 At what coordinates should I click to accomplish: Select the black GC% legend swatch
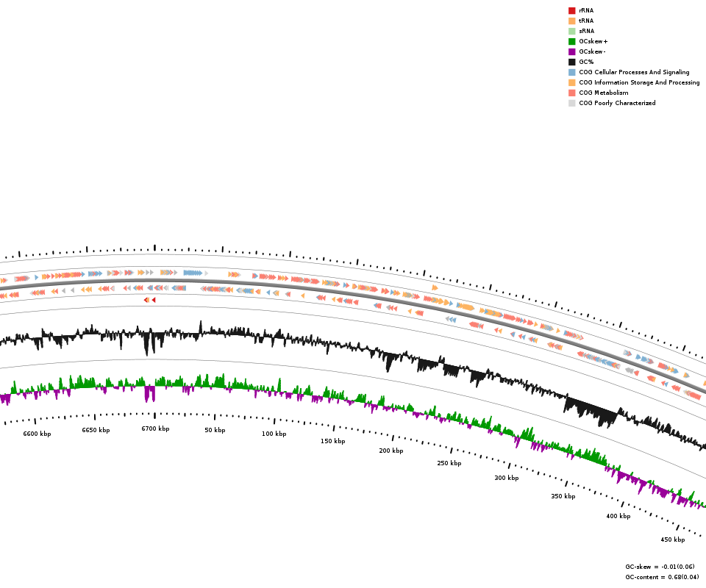tap(571, 62)
